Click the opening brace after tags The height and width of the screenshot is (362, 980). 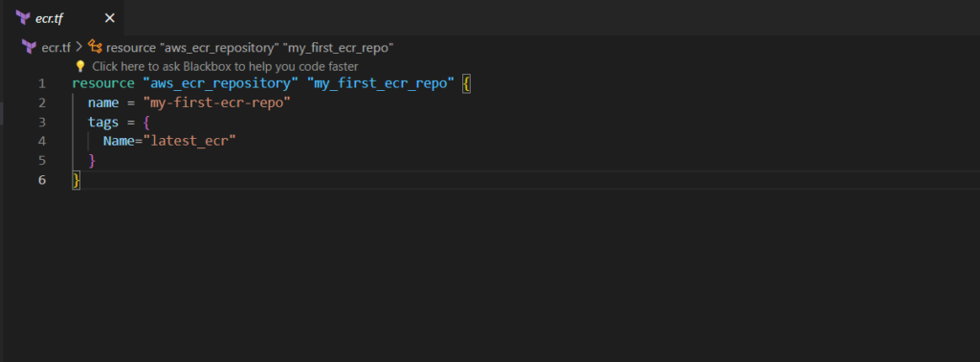(x=146, y=122)
